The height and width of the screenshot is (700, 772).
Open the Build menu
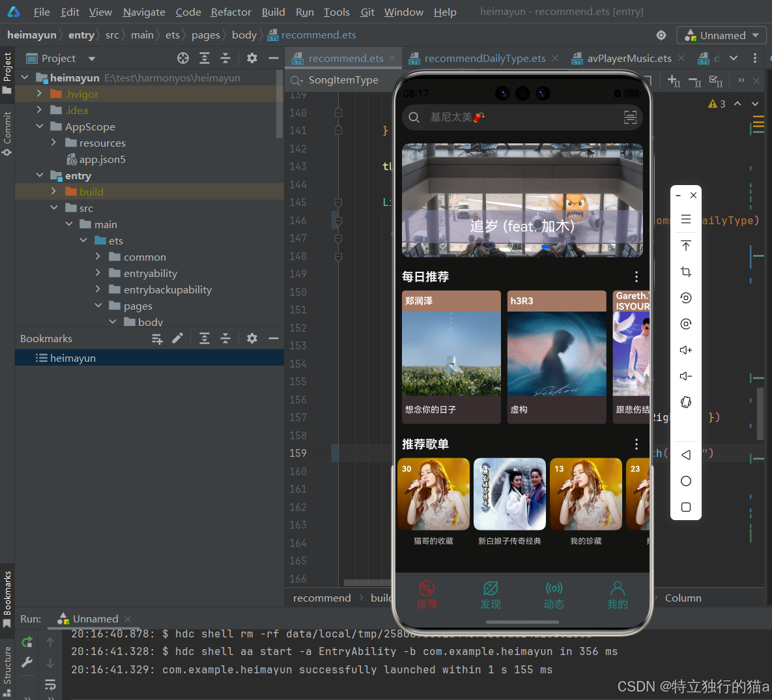273,12
